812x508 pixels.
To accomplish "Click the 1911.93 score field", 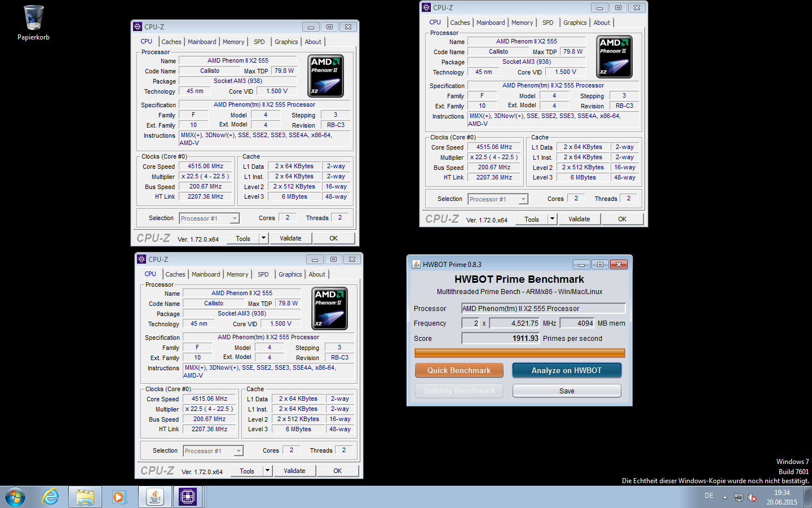I will [501, 338].
